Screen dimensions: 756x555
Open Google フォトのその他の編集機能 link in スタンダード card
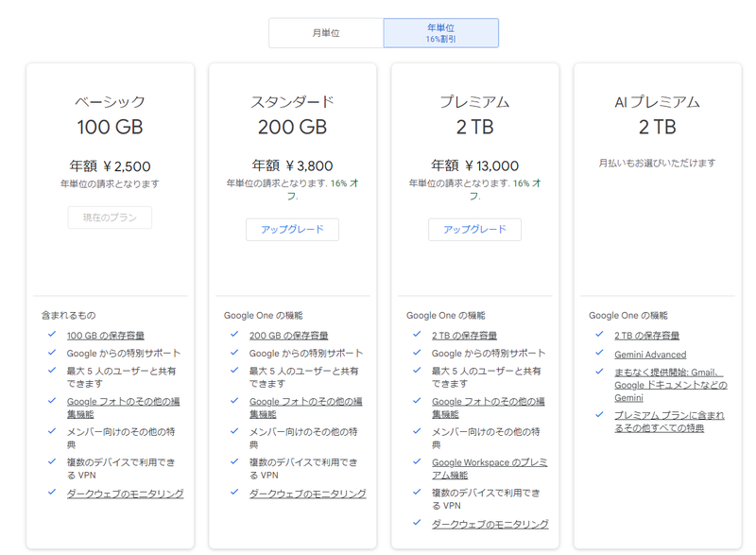click(305, 408)
